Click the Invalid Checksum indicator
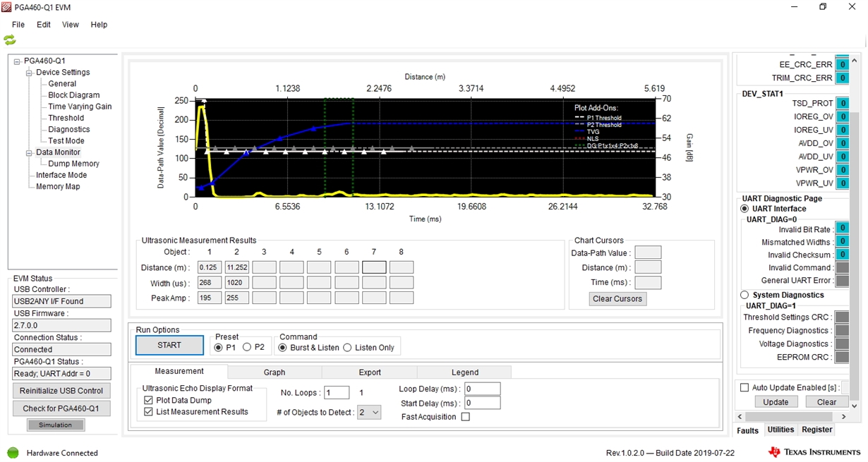 (842, 255)
